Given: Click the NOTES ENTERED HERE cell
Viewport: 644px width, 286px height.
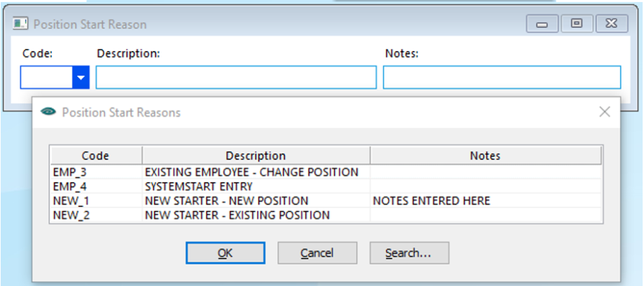Looking at the screenshot, I should click(432, 200).
